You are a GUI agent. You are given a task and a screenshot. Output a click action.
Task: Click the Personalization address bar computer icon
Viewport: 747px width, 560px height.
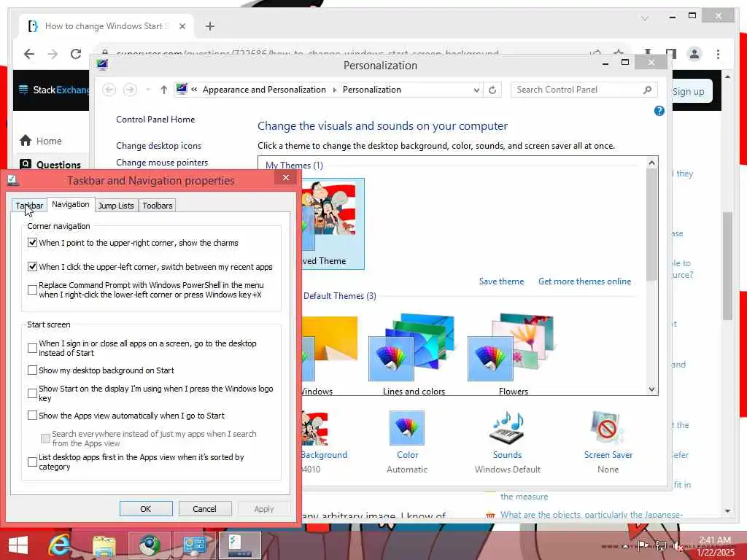pyautogui.click(x=182, y=89)
